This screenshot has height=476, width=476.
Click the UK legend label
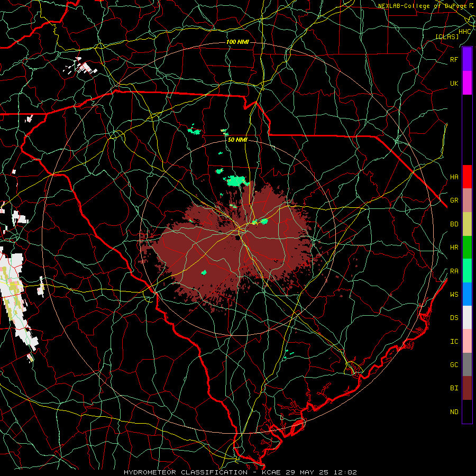[x=454, y=83]
